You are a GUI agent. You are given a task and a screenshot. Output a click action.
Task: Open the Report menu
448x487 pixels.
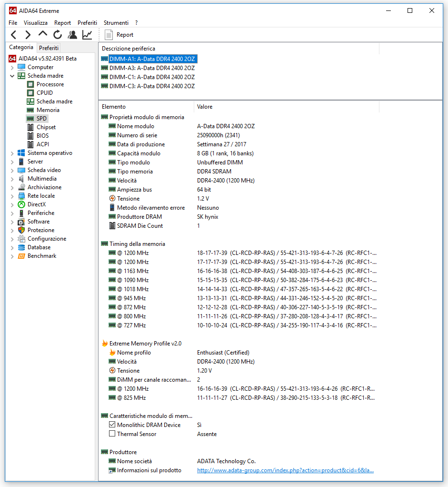pyautogui.click(x=62, y=23)
